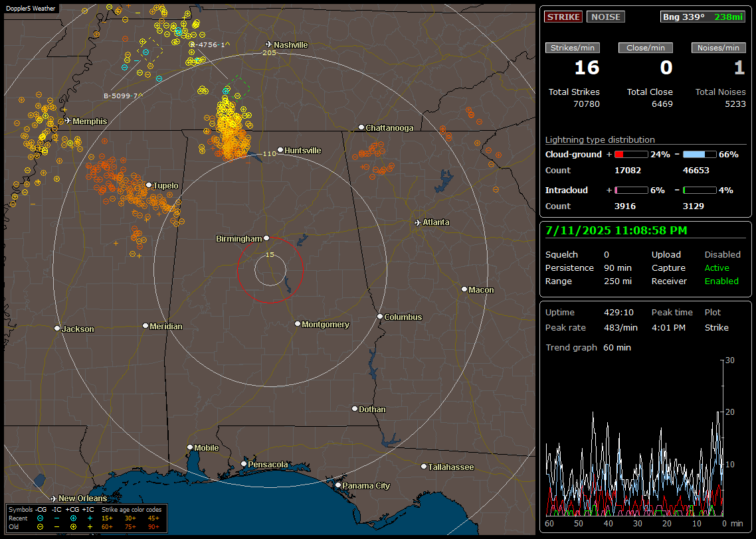Image resolution: width=756 pixels, height=539 pixels.
Task: Click the Dothan city marker dot
Action: pos(355,409)
